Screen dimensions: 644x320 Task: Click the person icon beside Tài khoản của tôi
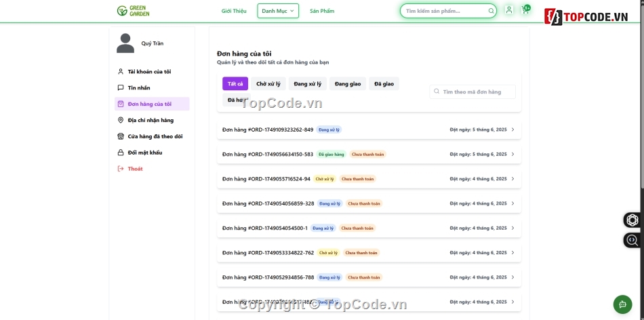tap(121, 71)
